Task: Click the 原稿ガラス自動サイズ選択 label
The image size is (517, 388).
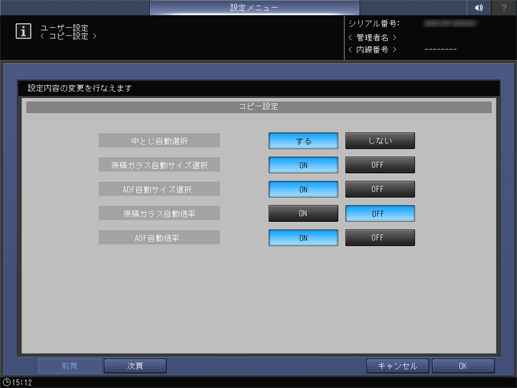Action: pos(159,165)
